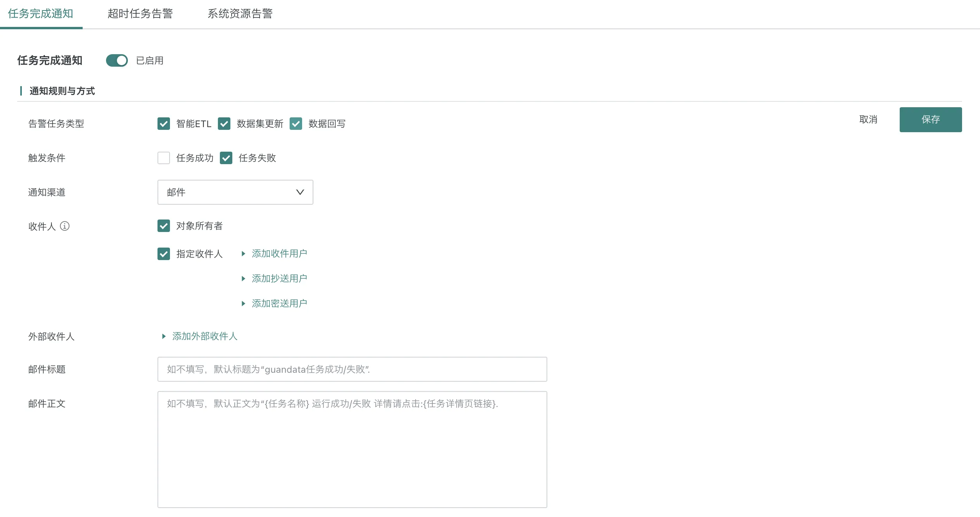
Task: Uncheck the 任务失败 trigger checkbox
Action: click(x=226, y=158)
